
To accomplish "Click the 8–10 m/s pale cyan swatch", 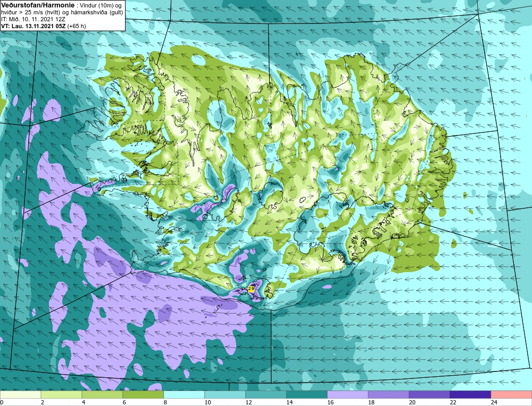I will tap(184, 394).
